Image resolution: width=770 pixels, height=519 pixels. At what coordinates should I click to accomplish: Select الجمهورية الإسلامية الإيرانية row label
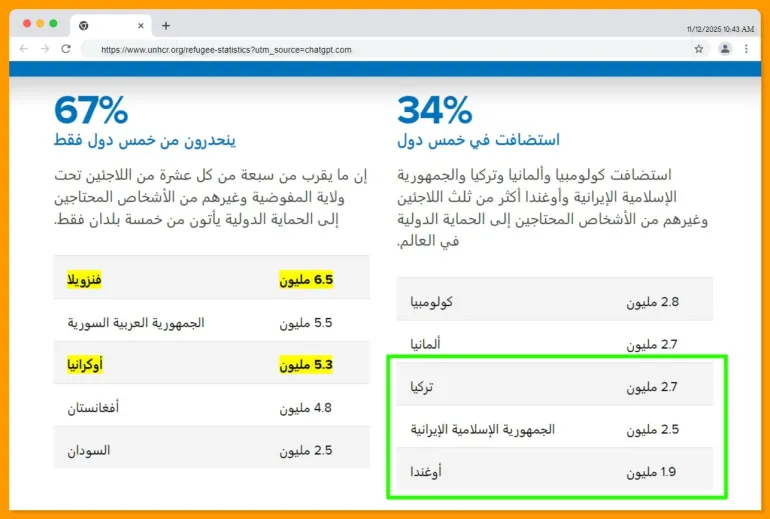[482, 429]
